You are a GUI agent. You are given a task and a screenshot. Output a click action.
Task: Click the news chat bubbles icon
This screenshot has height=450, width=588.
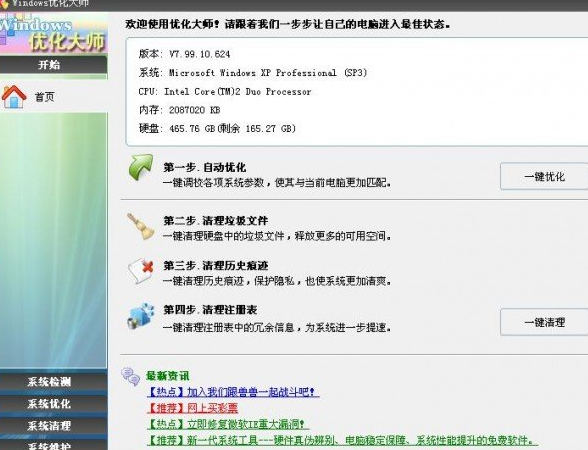tap(130, 376)
